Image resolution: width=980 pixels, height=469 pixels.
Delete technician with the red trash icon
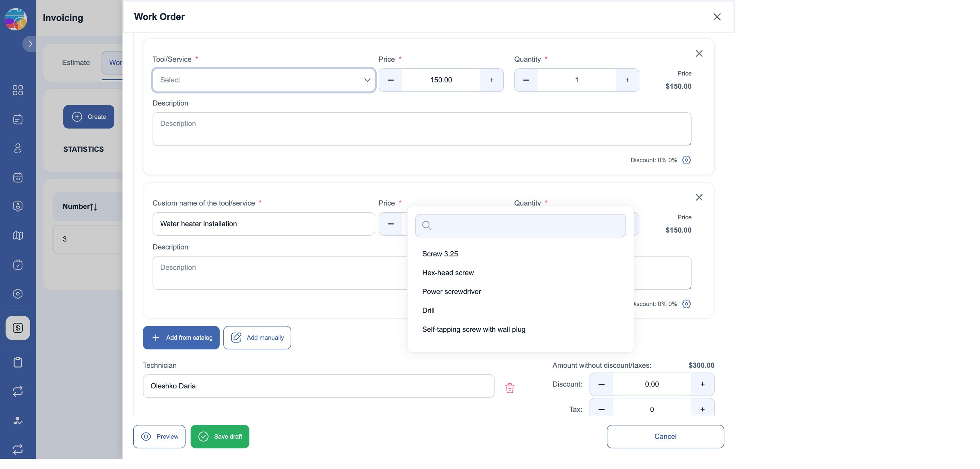[510, 388]
